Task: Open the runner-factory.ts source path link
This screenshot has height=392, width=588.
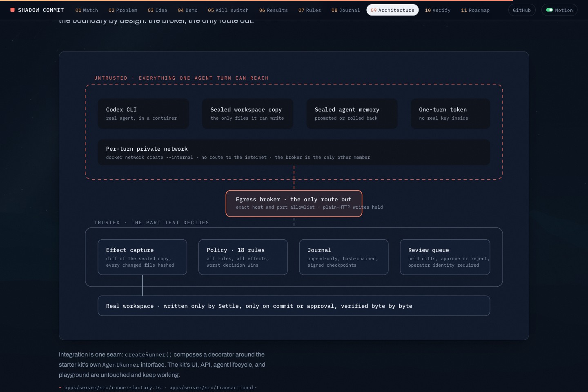Action: [113, 388]
